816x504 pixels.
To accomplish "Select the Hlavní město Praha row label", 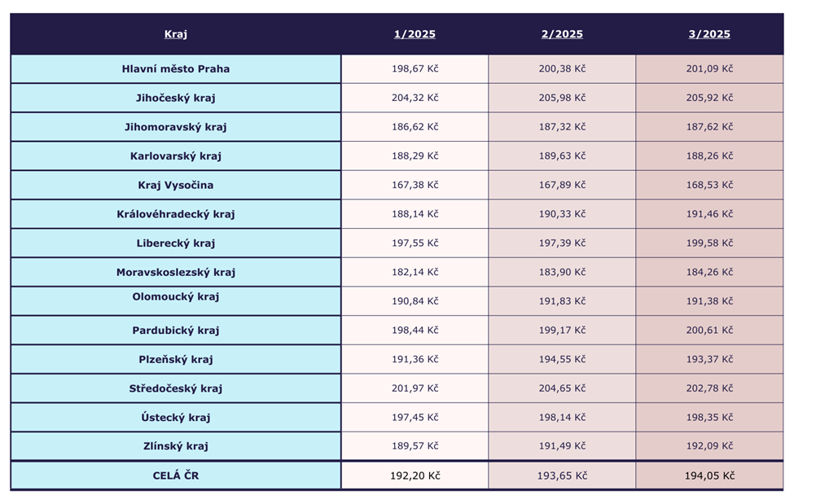I will pyautogui.click(x=176, y=69).
